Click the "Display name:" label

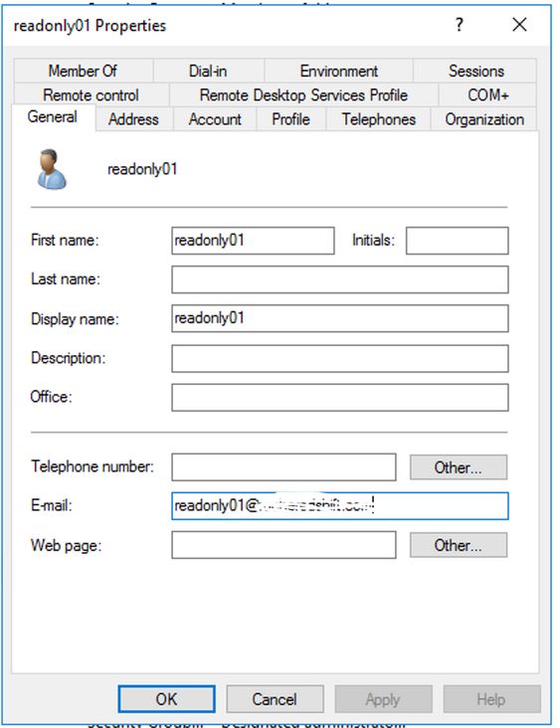75,319
